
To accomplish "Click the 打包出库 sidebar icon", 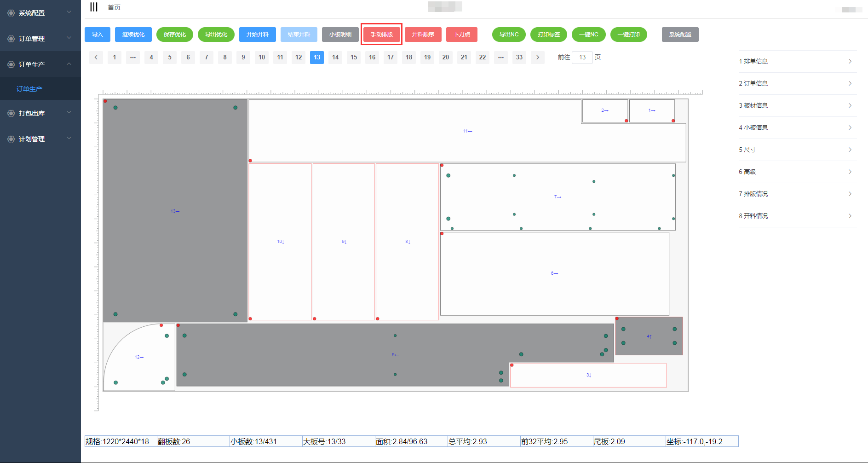I will click(x=11, y=113).
